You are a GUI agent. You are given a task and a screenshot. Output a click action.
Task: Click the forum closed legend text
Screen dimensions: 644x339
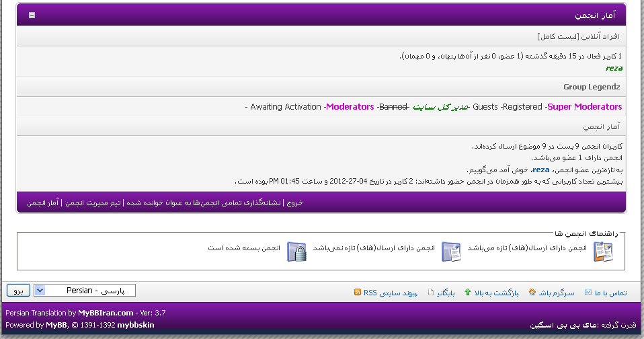(244, 248)
